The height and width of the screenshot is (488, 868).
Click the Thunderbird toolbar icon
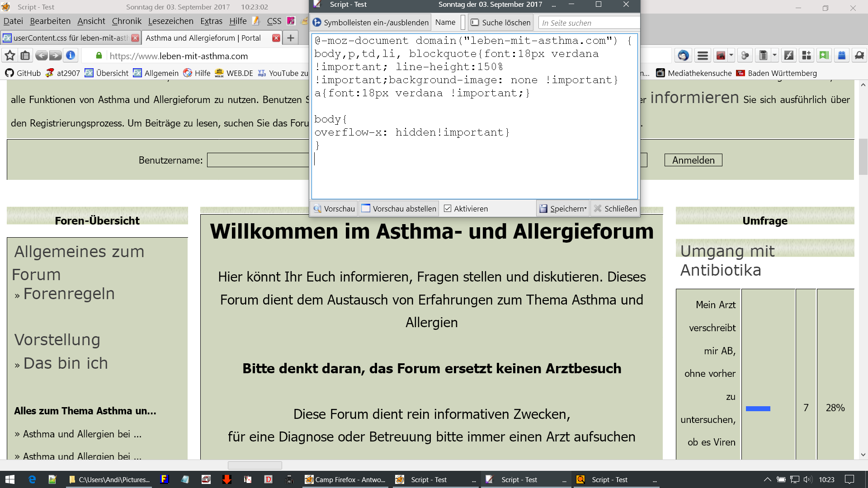click(x=683, y=56)
